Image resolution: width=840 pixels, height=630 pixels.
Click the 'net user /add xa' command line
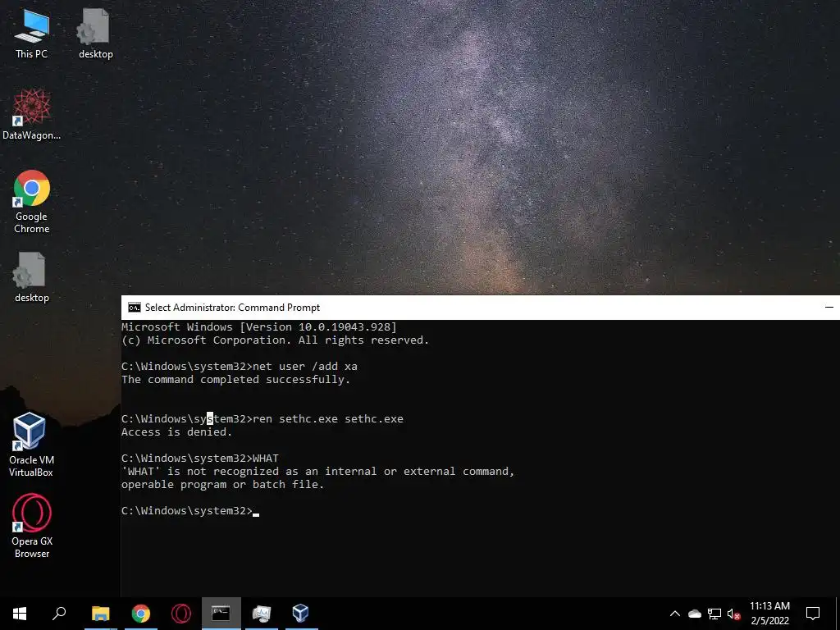point(240,367)
